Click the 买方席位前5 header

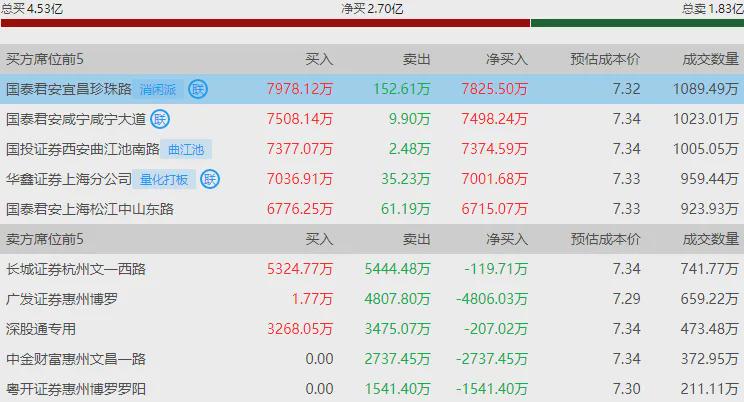click(45, 59)
